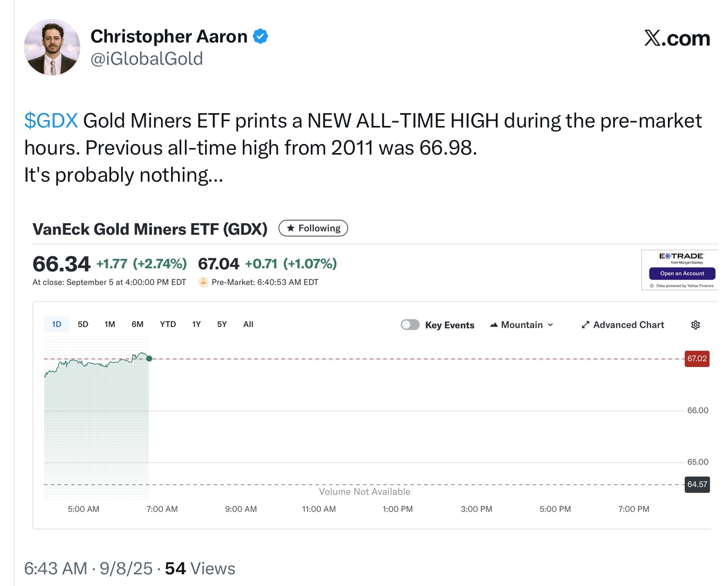
Task: Click the X.com logo
Action: 677,38
